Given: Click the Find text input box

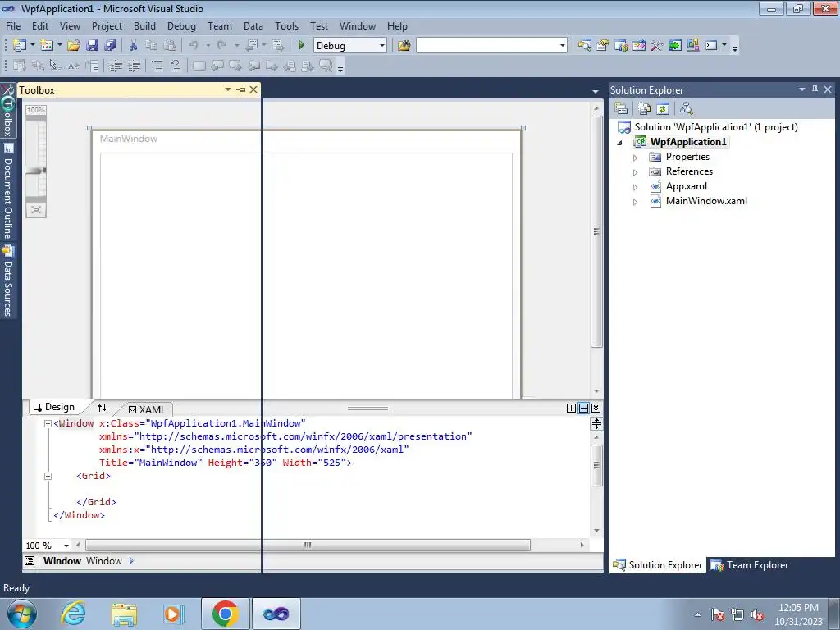Looking at the screenshot, I should (x=487, y=46).
